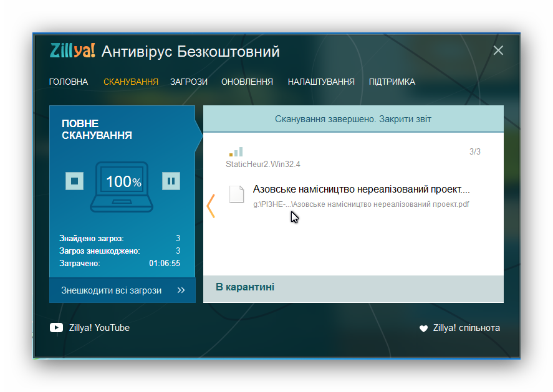Screen dimensions: 553x392
Task: Click the document icon of the detected PDF threat
Action: [236, 194]
